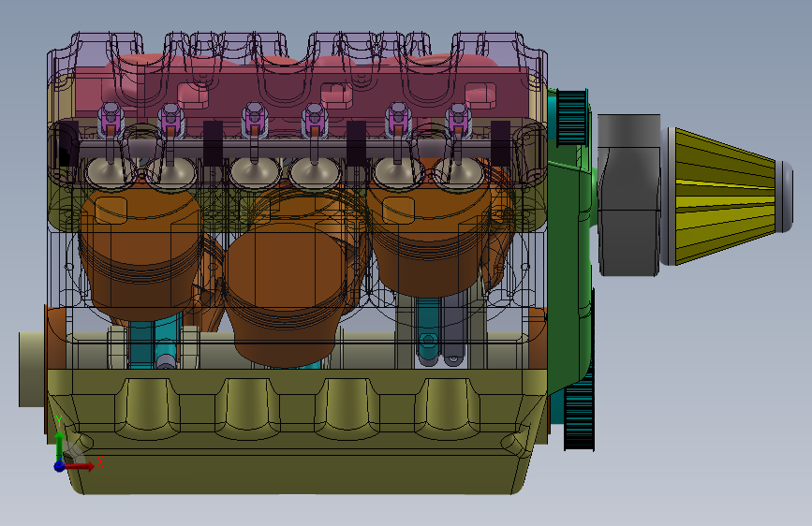This screenshot has width=812, height=526.
Task: Select the leftmost purple rocker arm
Action: (111, 120)
